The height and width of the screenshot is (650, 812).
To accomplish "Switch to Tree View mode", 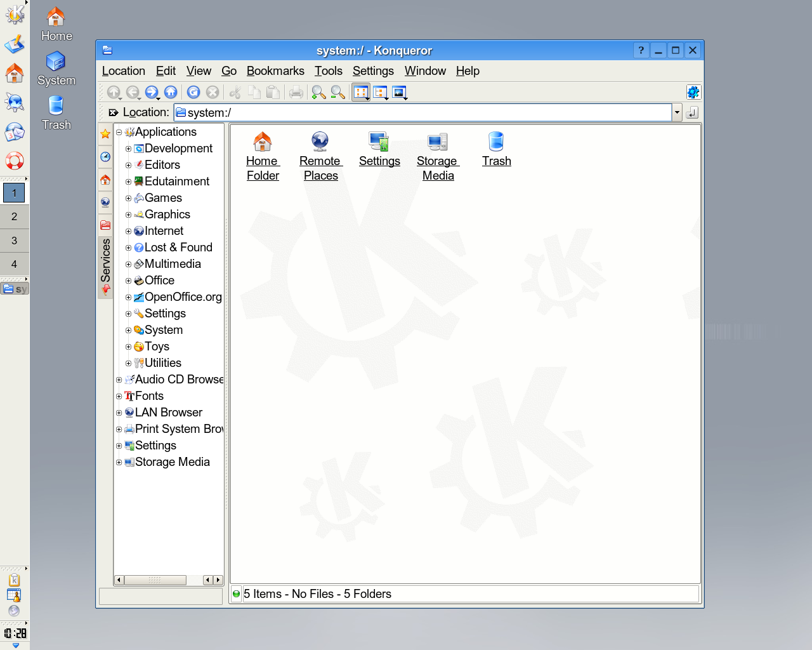I will click(x=381, y=93).
